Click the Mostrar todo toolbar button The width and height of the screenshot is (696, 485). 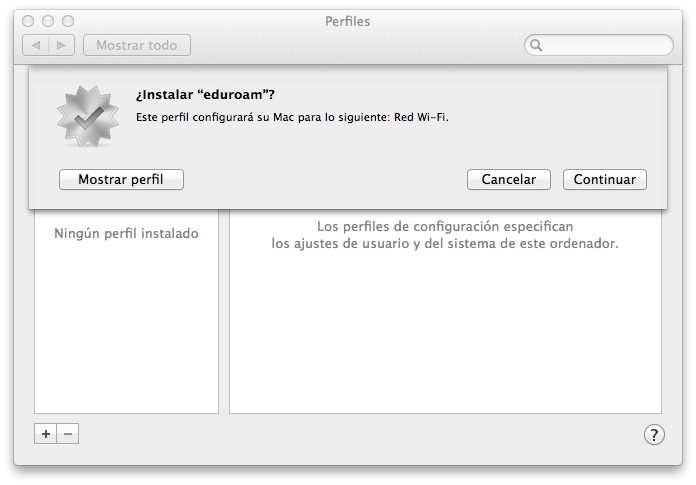[137, 45]
